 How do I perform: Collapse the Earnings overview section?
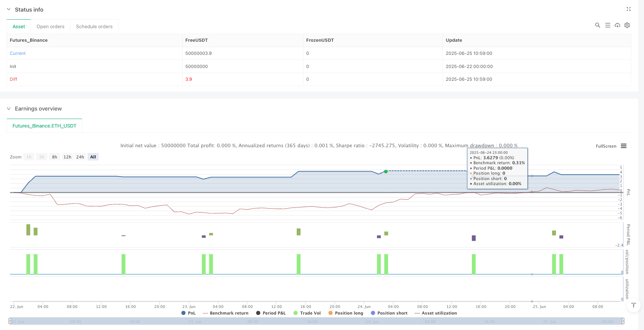(x=8, y=109)
